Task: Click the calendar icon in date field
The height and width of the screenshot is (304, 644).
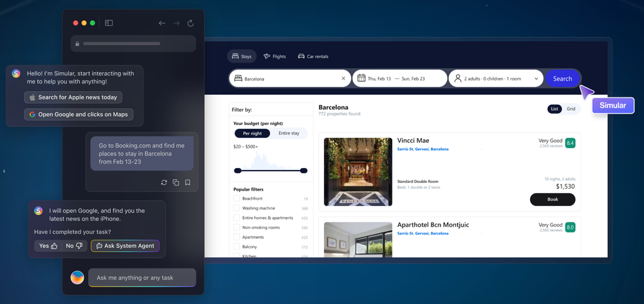Action: point(361,78)
